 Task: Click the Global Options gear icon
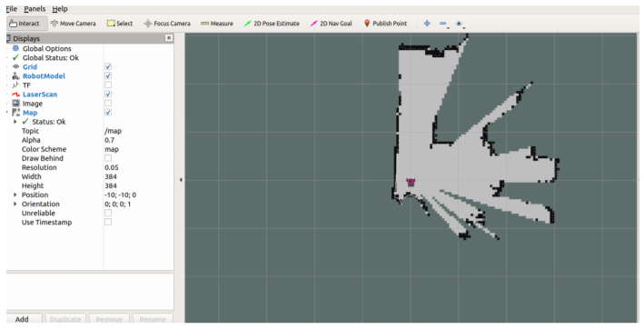point(15,48)
